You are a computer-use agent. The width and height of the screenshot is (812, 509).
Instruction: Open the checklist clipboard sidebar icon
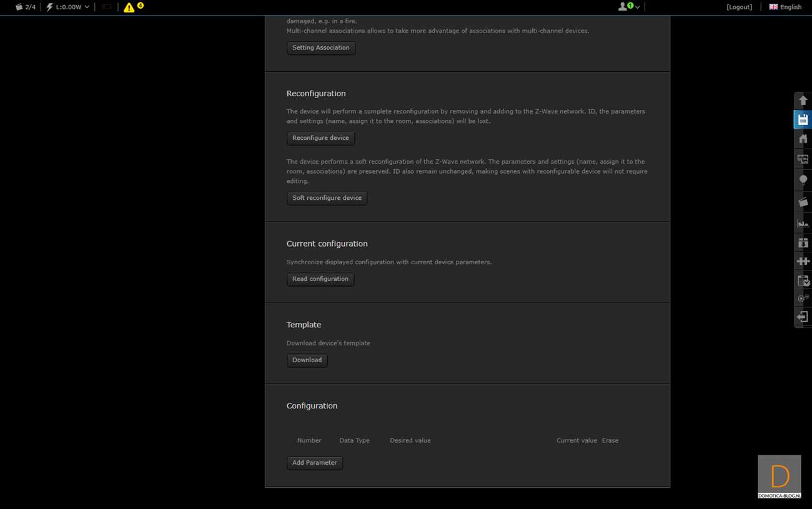[803, 280]
